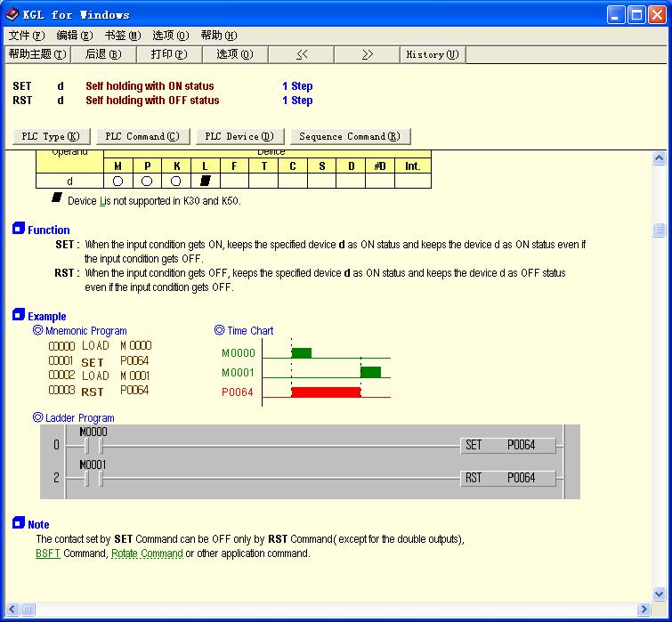Click the green M0001 pulse in time chart
Image resolution: width=672 pixels, height=622 pixels.
(x=371, y=372)
